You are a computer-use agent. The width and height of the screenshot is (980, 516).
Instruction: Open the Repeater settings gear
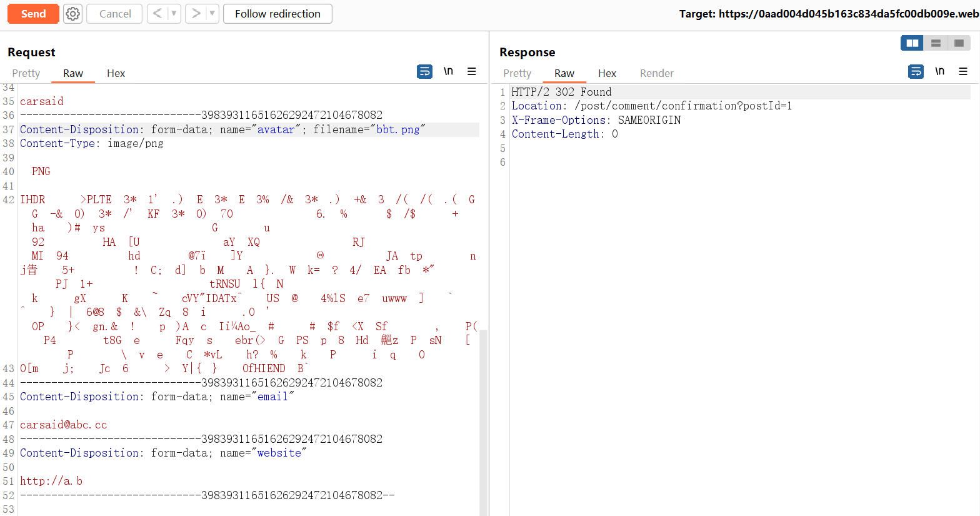pos(73,14)
